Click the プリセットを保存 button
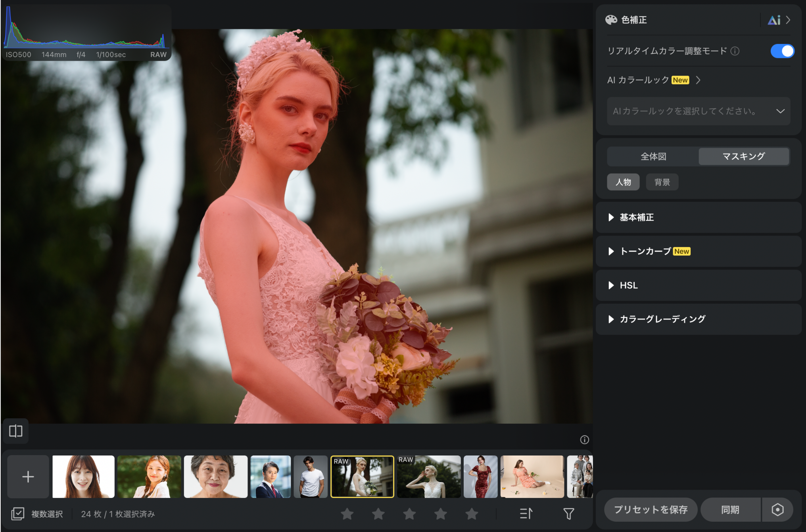The image size is (806, 532). point(651,509)
